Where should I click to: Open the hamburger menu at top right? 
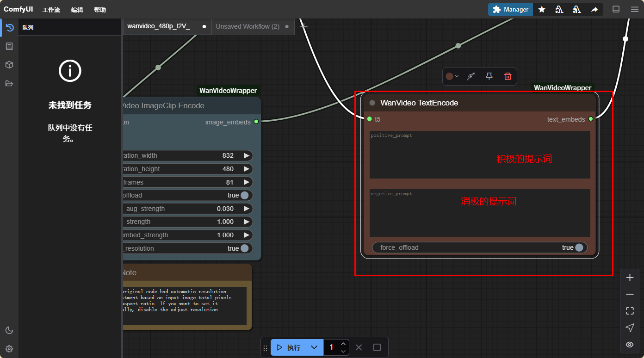coord(634,9)
